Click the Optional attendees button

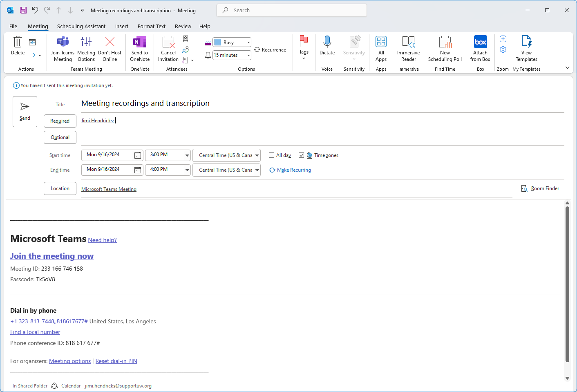(x=60, y=137)
